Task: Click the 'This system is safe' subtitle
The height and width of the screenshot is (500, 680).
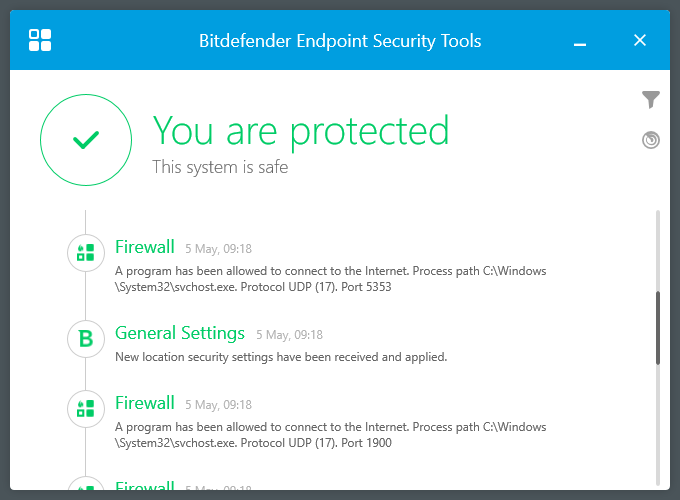Action: pos(220,167)
